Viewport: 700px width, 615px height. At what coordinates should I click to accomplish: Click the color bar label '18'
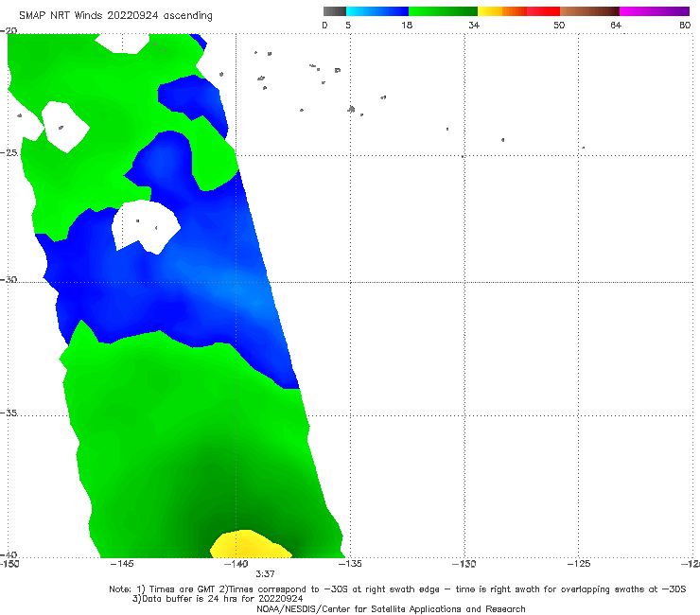(x=407, y=25)
